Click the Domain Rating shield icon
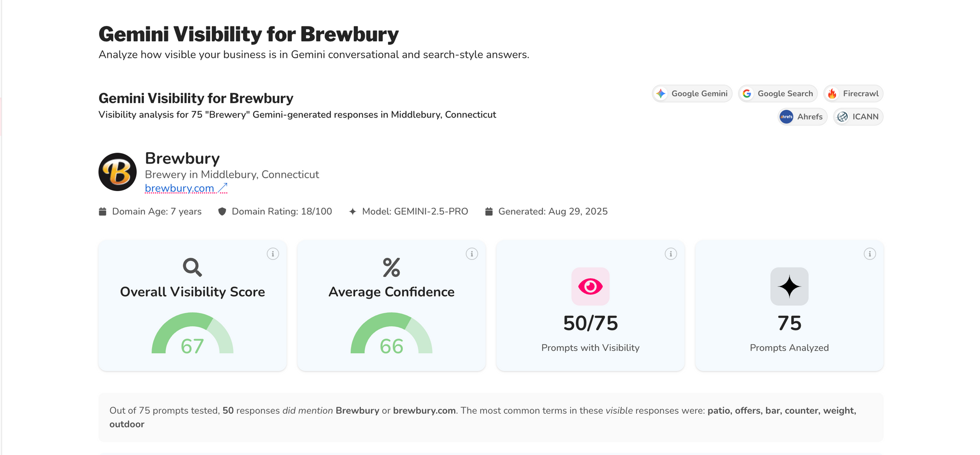The height and width of the screenshot is (455, 980). 222,211
